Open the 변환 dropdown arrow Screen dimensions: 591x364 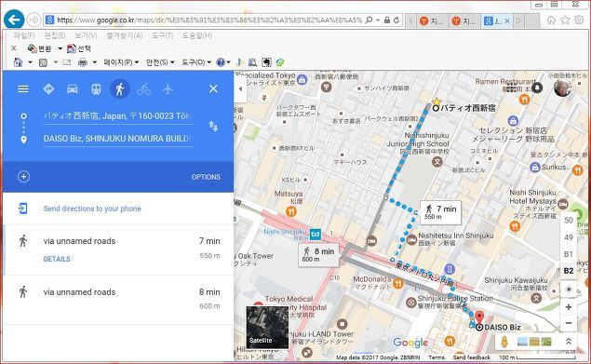60,48
